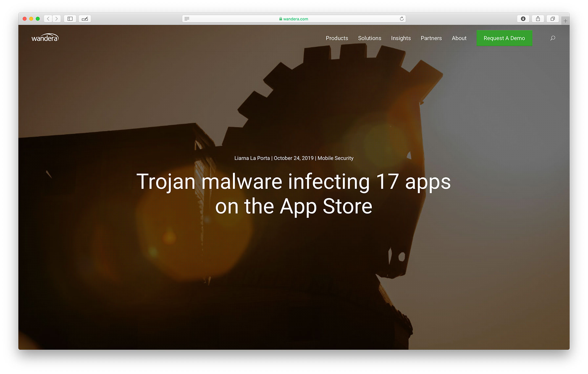Open author Liarna La Porta link
The width and height of the screenshot is (588, 374).
pos(252,158)
